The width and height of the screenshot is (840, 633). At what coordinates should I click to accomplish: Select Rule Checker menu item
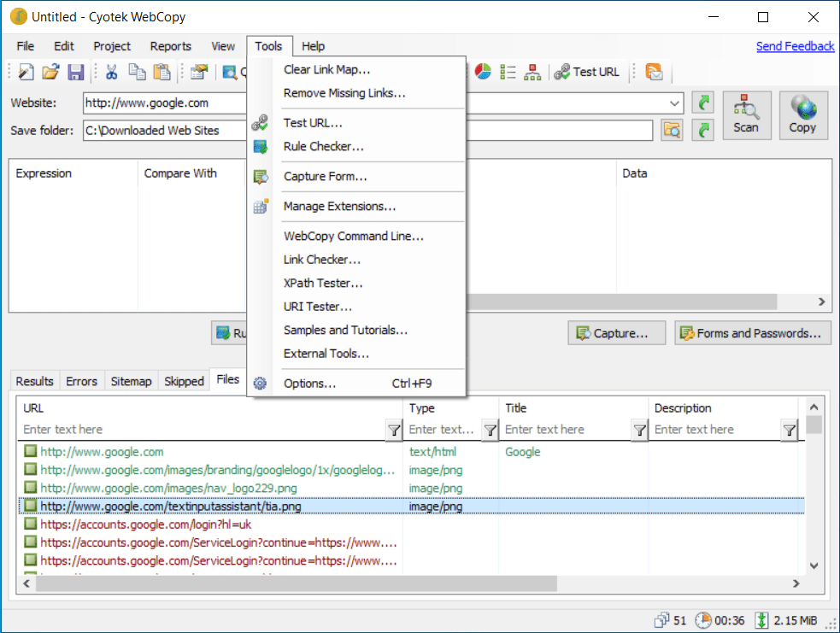point(356,147)
